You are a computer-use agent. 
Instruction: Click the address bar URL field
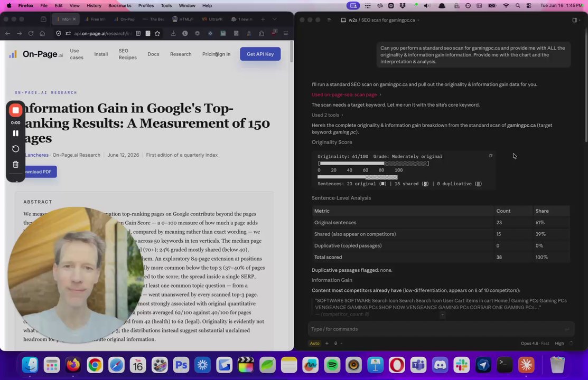click(x=102, y=33)
